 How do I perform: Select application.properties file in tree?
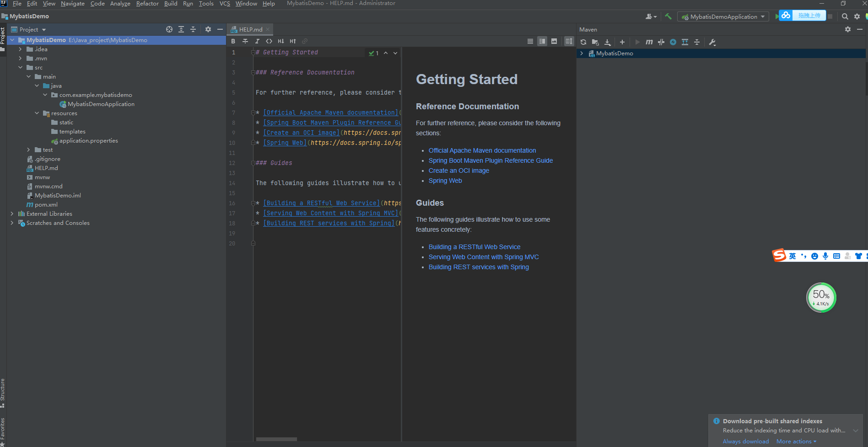click(x=85, y=141)
